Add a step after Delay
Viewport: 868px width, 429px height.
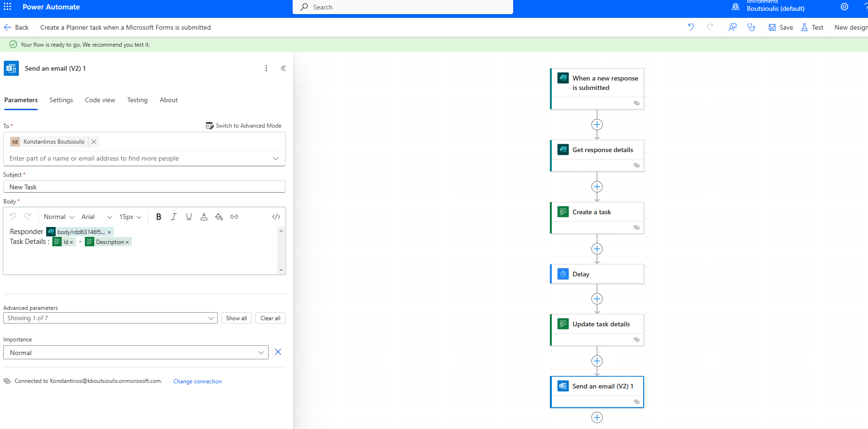pos(597,299)
